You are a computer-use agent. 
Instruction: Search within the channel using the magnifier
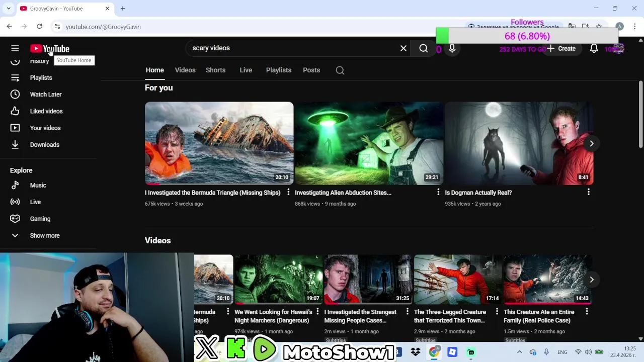coord(340,70)
